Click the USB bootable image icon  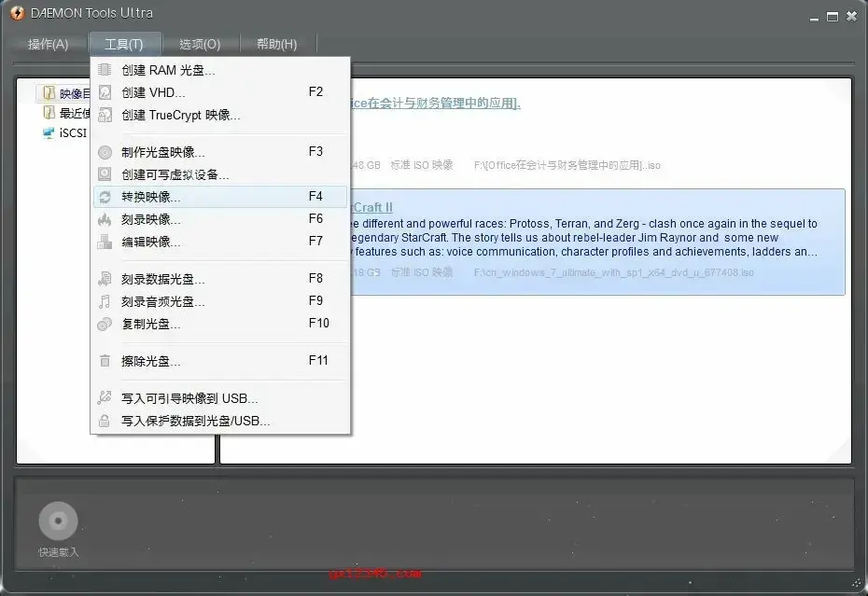[105, 397]
